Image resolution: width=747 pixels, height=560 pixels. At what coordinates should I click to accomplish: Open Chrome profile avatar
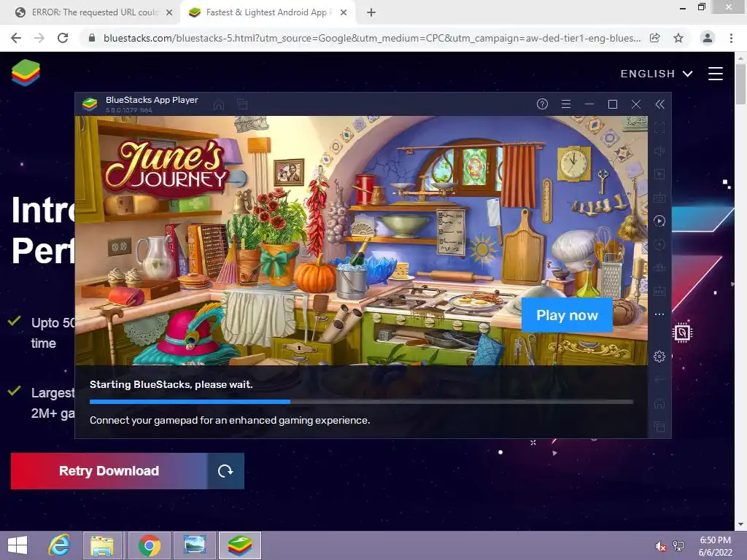click(708, 38)
